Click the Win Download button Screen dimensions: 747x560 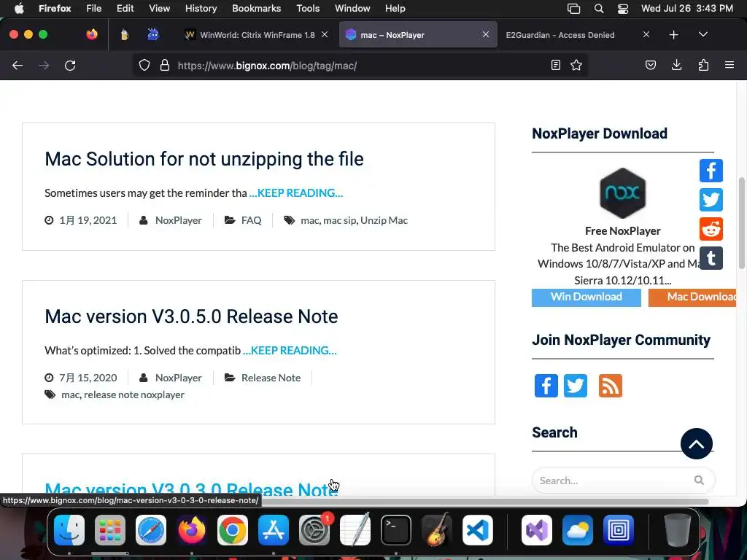pos(586,297)
